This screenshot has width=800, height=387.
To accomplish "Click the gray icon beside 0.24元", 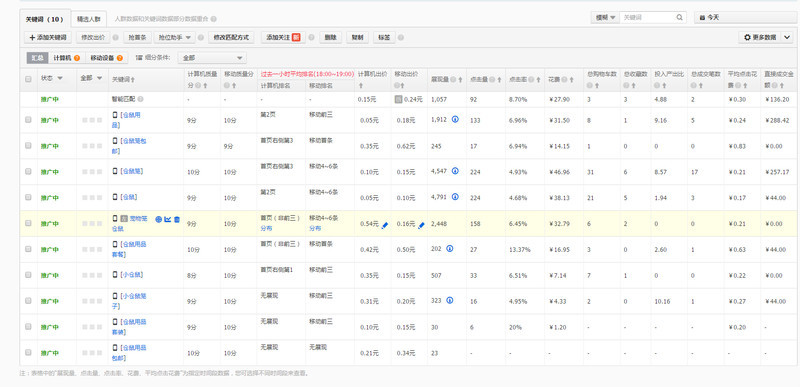I will (398, 99).
